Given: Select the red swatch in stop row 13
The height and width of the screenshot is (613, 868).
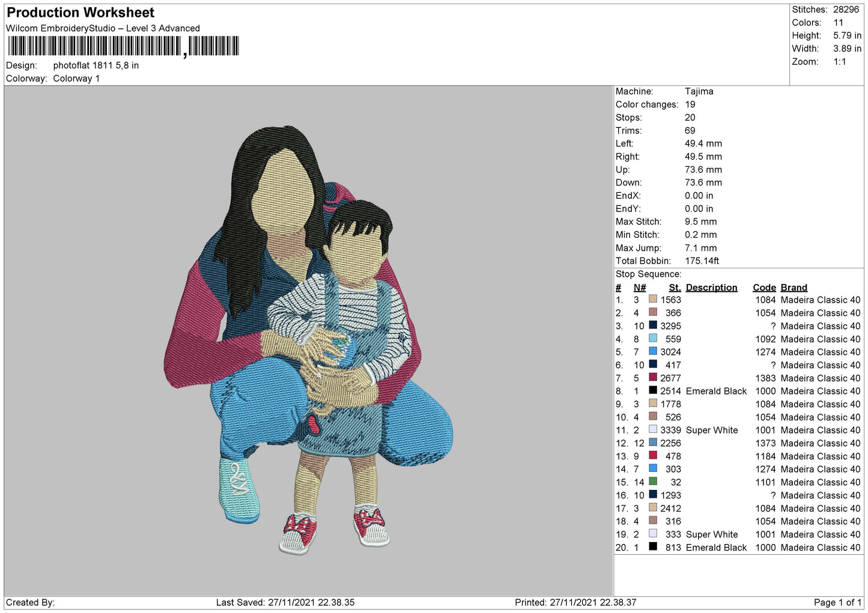Looking at the screenshot, I should (x=652, y=455).
